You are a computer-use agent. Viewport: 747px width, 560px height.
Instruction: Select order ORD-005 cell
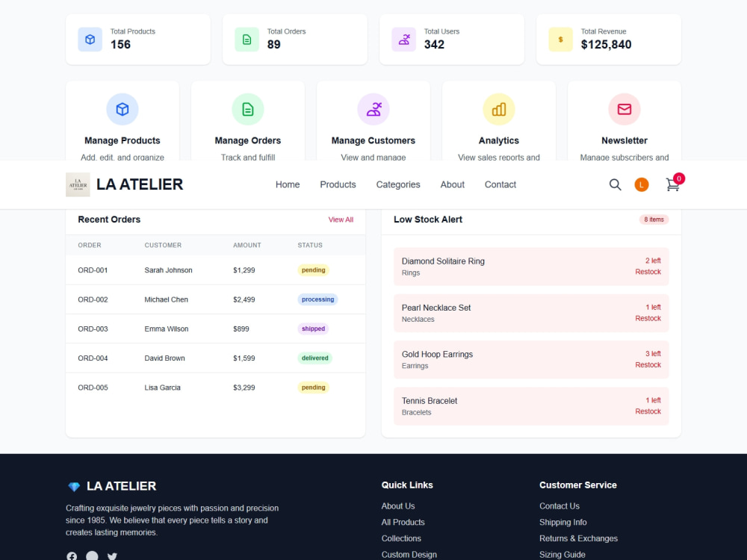click(93, 388)
